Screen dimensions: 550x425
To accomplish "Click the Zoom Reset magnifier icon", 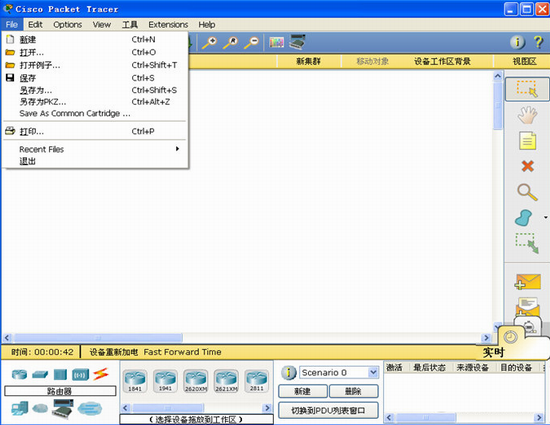I will coord(230,43).
